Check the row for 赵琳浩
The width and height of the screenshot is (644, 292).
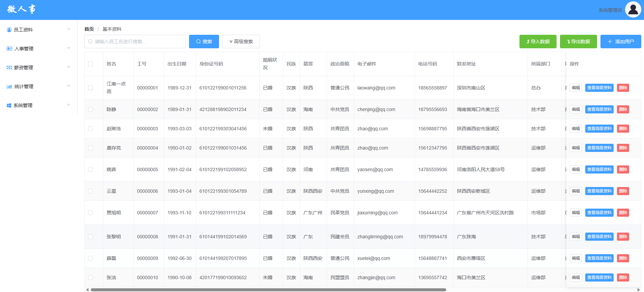coord(90,129)
